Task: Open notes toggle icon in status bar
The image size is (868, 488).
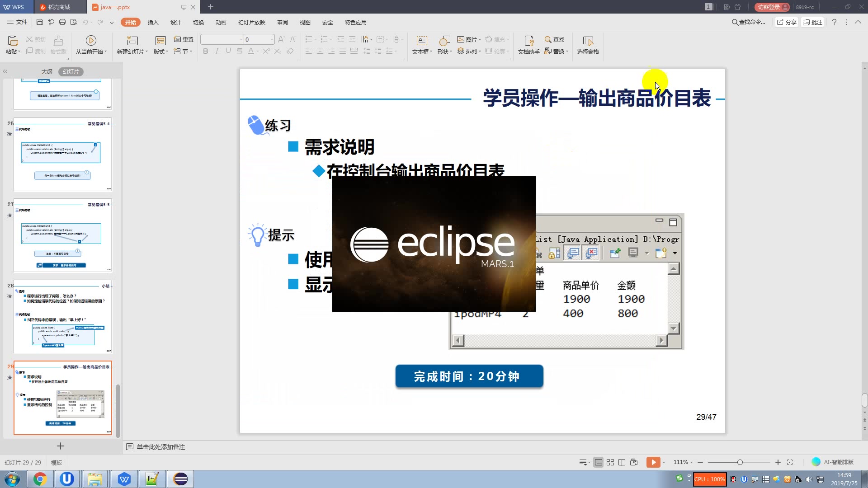Action: (x=583, y=462)
